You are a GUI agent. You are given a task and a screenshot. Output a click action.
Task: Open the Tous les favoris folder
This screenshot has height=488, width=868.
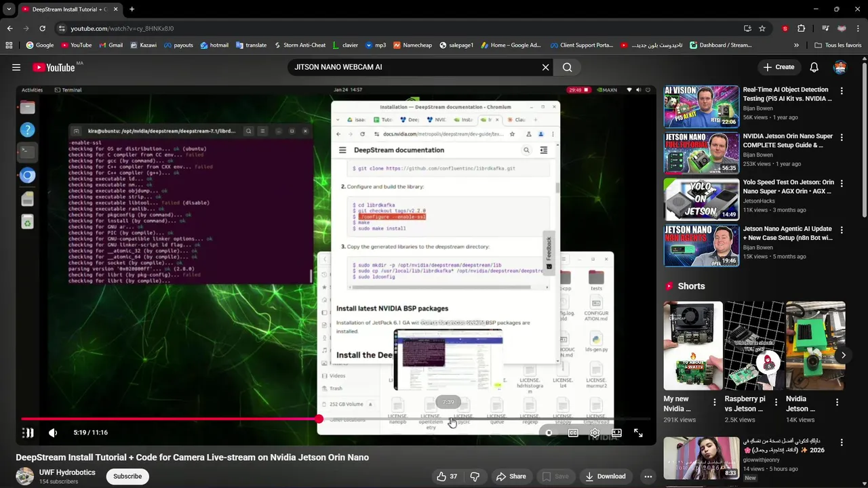838,45
